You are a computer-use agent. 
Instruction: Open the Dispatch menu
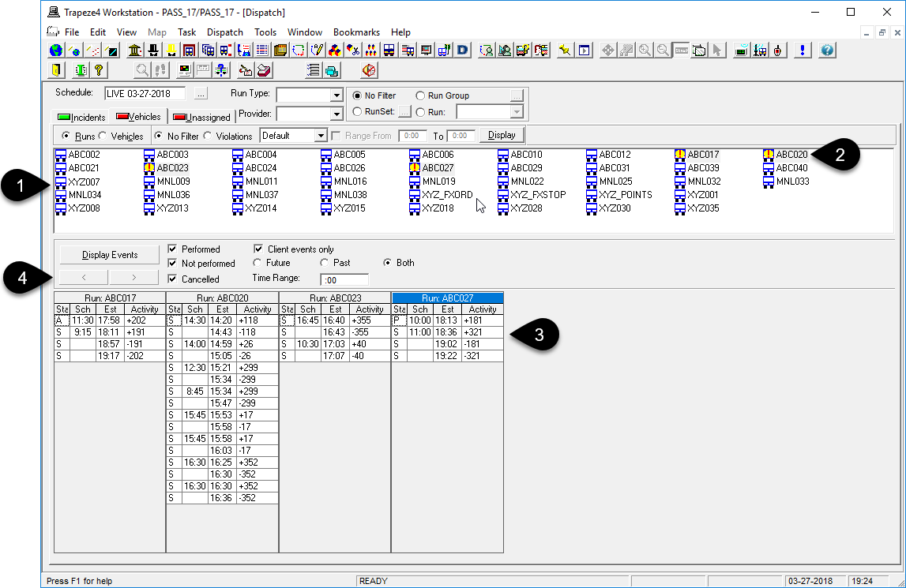[225, 32]
